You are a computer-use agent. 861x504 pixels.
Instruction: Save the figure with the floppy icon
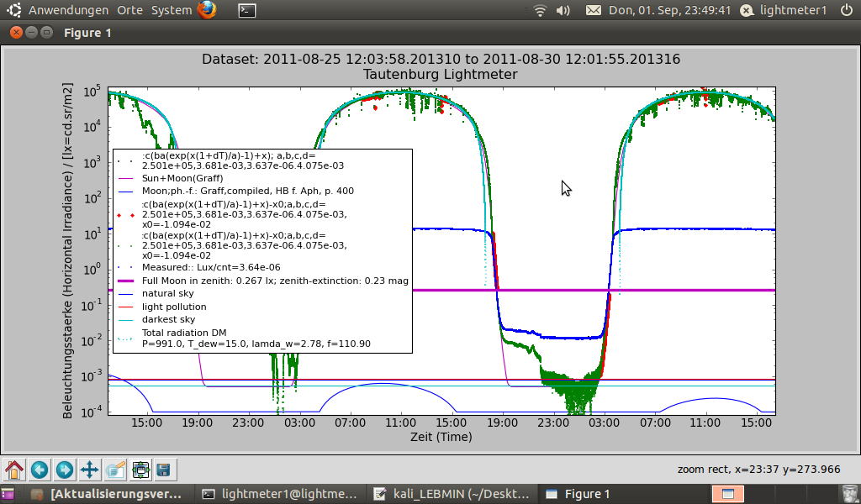[x=164, y=470]
